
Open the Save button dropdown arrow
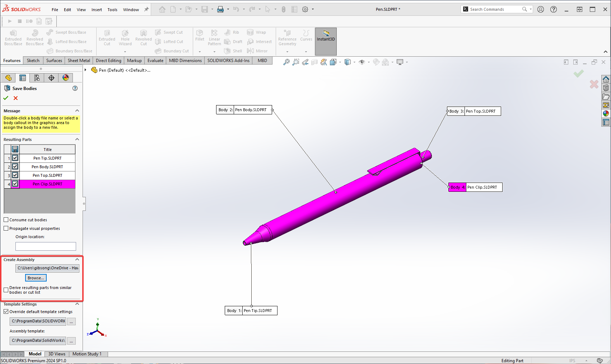[x=212, y=9]
